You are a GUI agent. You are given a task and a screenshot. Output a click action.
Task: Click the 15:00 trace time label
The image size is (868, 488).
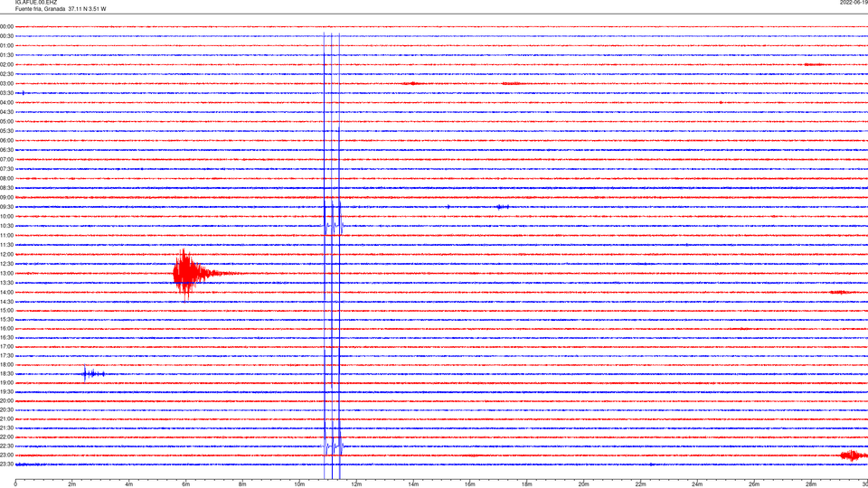[x=6, y=311]
